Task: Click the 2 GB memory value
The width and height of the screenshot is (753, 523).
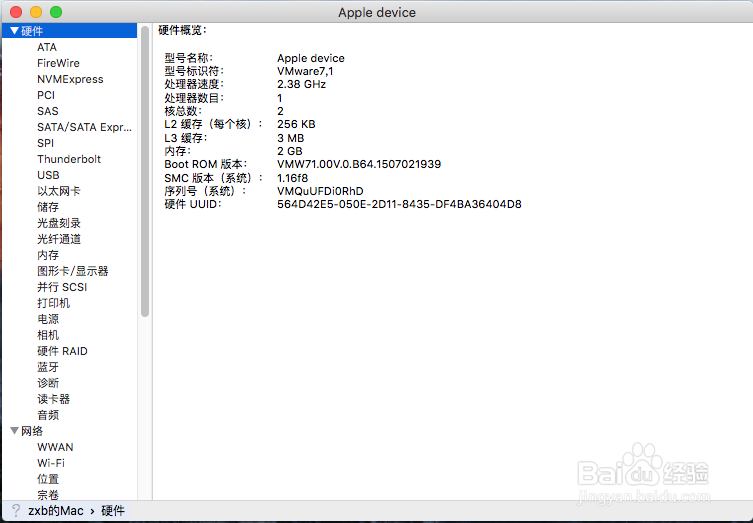Action: click(x=290, y=151)
